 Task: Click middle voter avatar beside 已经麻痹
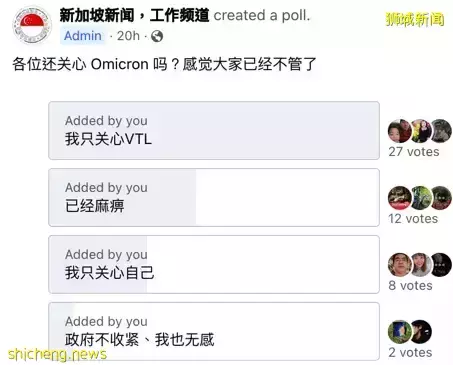(421, 198)
